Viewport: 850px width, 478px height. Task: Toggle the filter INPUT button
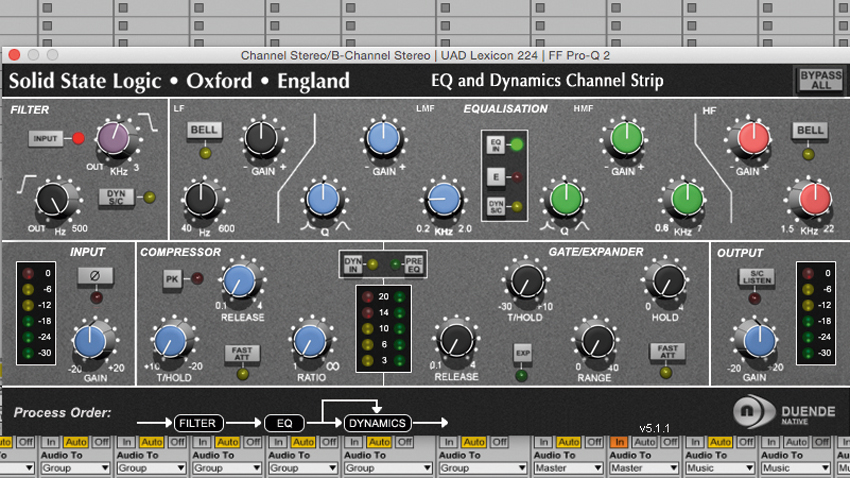(x=46, y=139)
